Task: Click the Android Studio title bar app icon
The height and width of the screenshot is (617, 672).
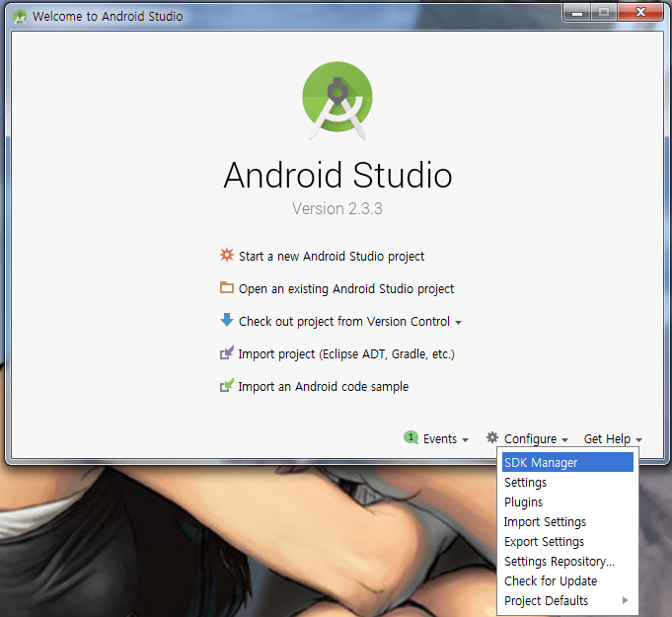Action: tap(20, 17)
